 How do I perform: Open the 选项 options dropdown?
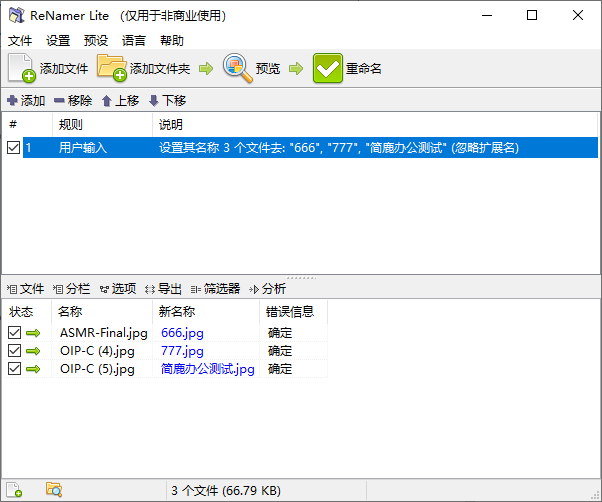[x=118, y=289]
